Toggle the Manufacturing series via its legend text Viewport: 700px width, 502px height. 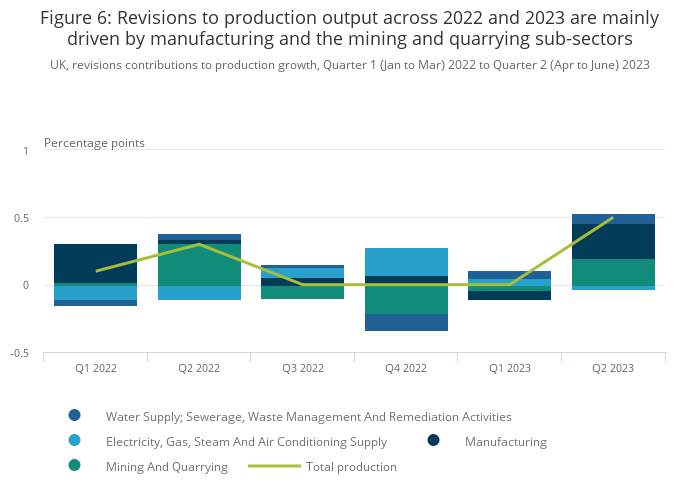(505, 441)
